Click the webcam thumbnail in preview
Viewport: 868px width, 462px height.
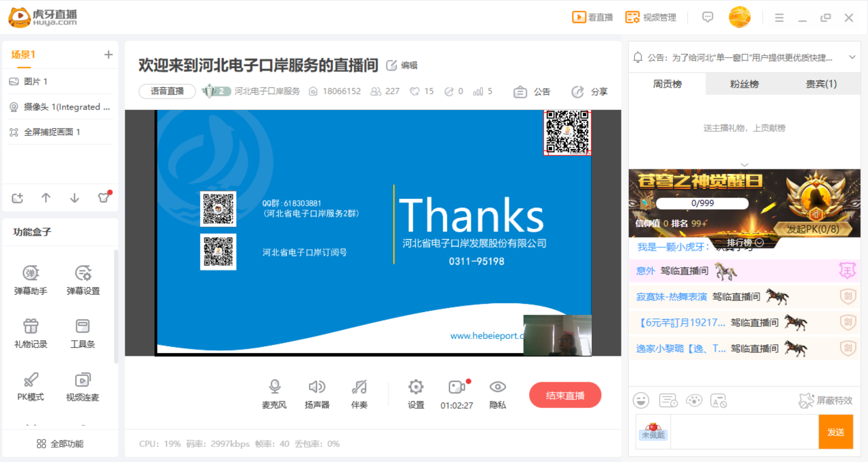tap(557, 335)
